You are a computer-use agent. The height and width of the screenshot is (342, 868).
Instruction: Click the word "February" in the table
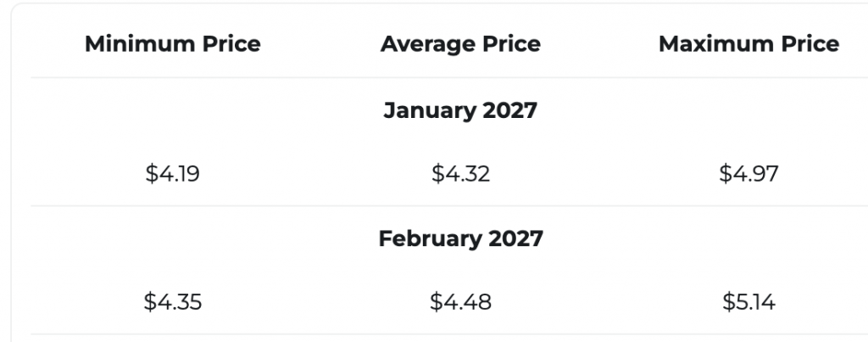[427, 238]
